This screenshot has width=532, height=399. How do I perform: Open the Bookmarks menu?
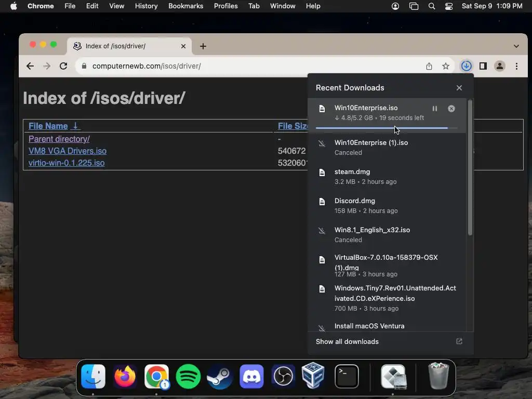coord(185,6)
